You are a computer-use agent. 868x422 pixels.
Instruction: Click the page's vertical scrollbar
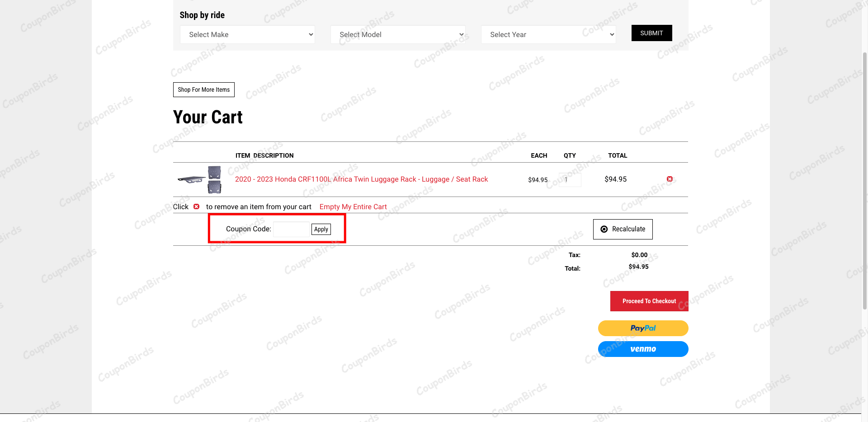pos(864,181)
